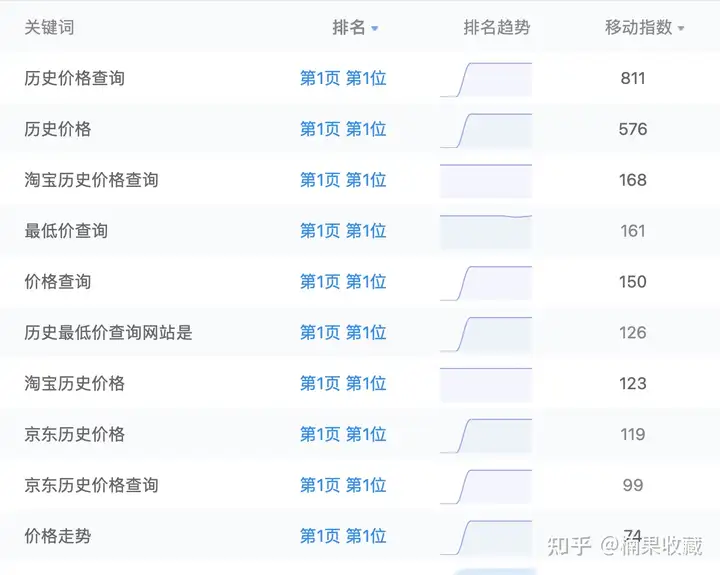720x575 pixels.
Task: Select keyword 京东历史价格
Action: coord(74,434)
